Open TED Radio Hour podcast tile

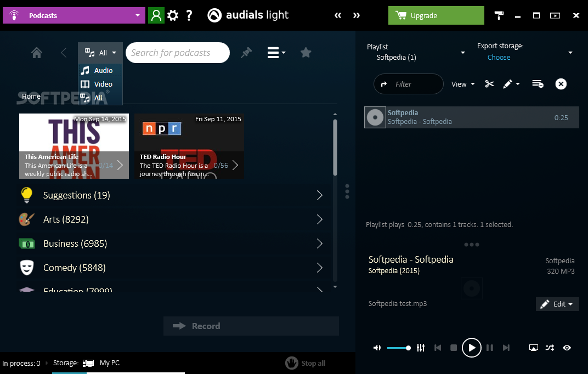pyautogui.click(x=189, y=146)
